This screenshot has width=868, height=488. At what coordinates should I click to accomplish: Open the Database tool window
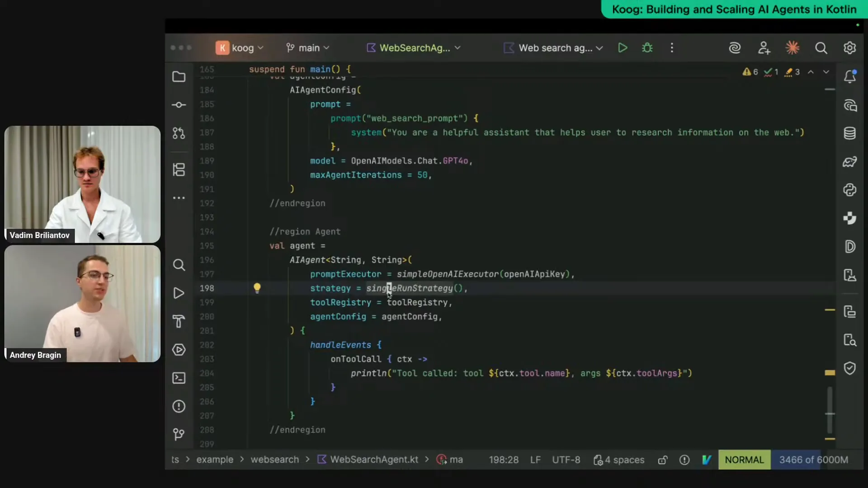click(850, 133)
